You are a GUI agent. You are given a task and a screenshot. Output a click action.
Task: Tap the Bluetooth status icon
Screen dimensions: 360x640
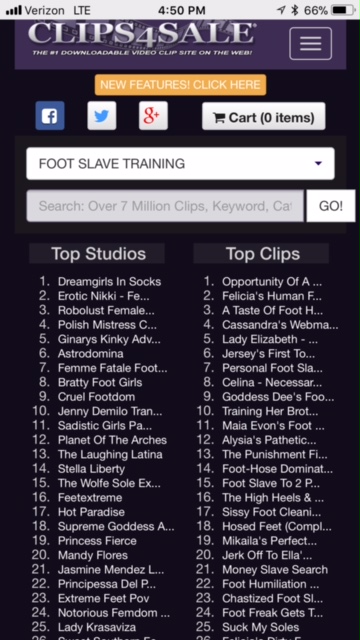[x=295, y=10]
